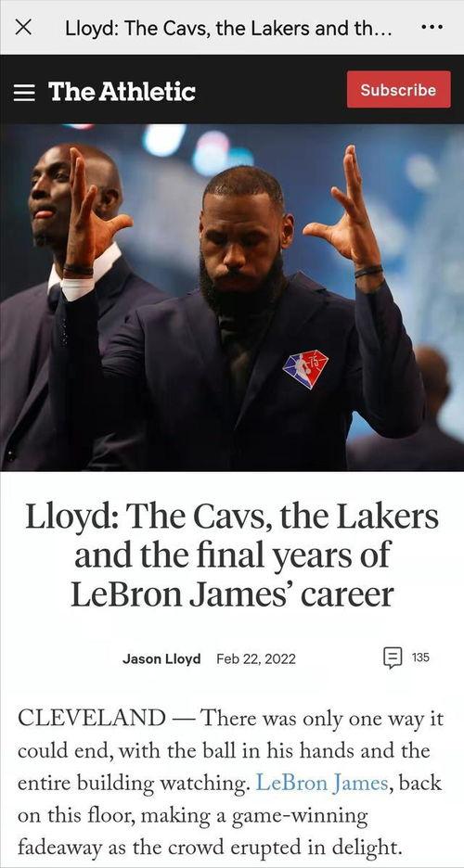Click 'entire building watching' text in article
Viewport: 464px width, 868px height.
click(134, 784)
